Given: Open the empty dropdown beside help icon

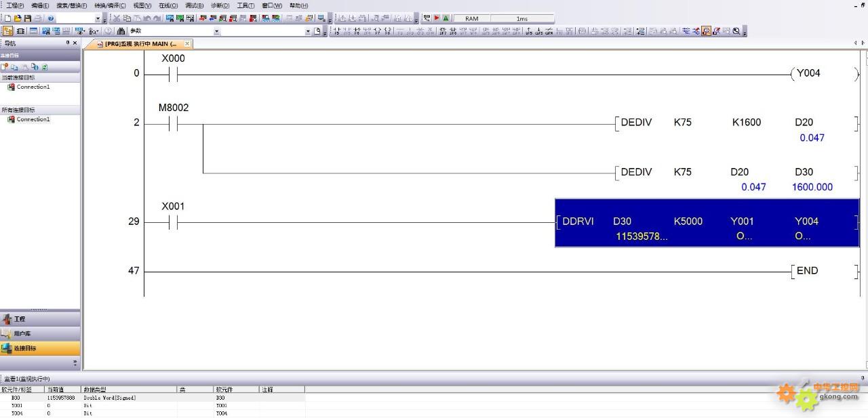Looking at the screenshot, I should (97, 18).
